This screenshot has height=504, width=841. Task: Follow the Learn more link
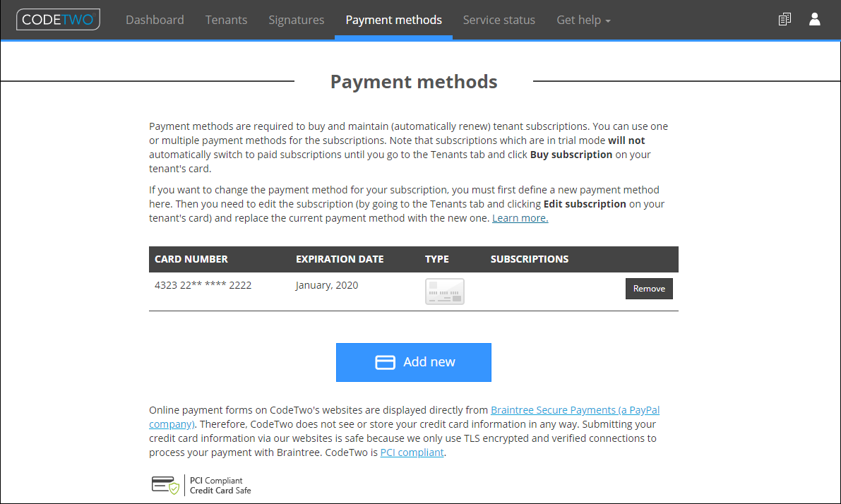(x=520, y=218)
